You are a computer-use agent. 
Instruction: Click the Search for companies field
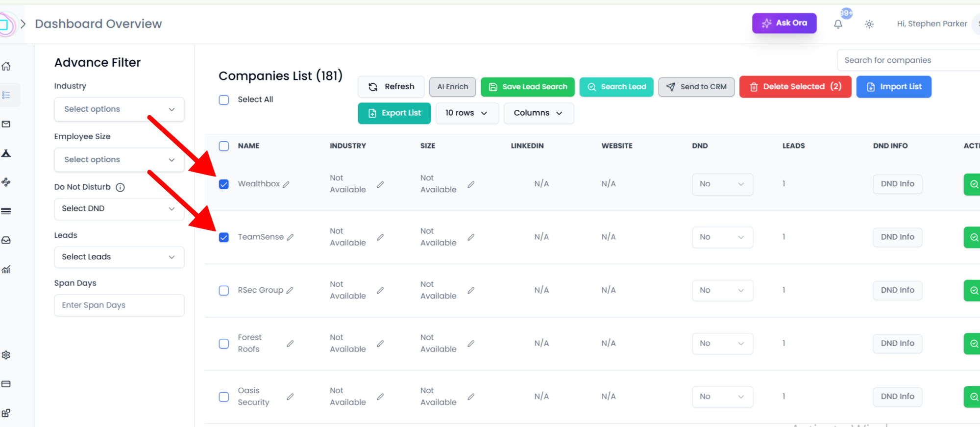point(906,60)
